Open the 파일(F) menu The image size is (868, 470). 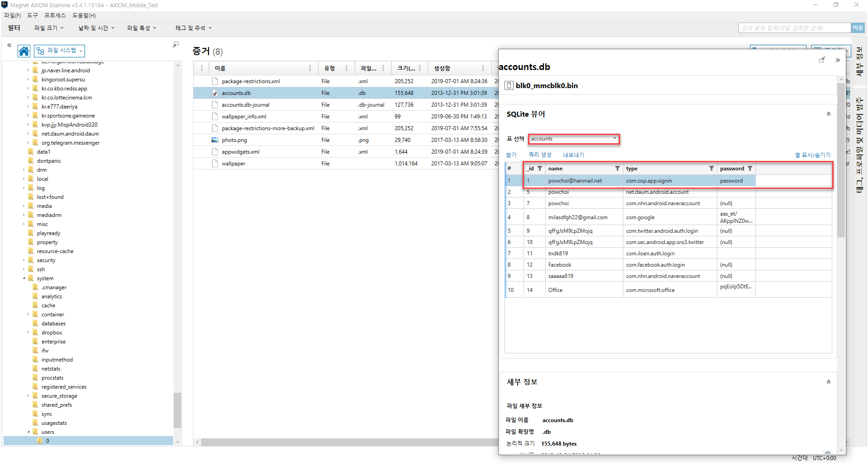click(x=13, y=15)
